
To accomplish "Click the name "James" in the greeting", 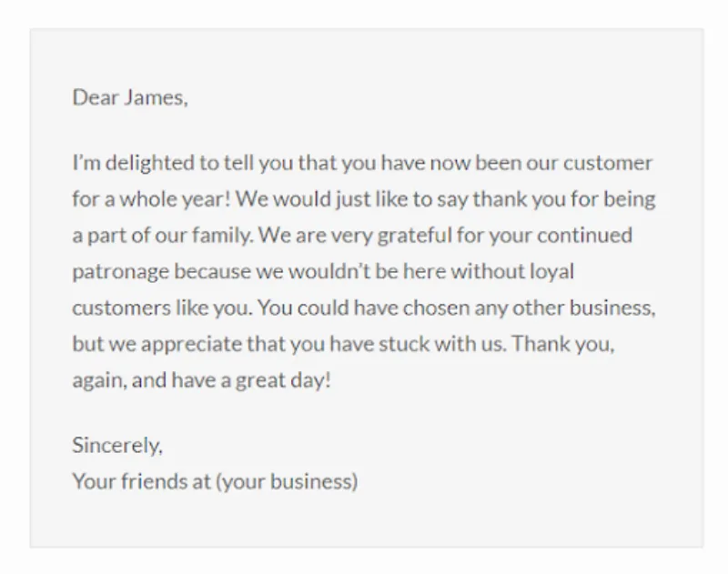I will point(155,97).
